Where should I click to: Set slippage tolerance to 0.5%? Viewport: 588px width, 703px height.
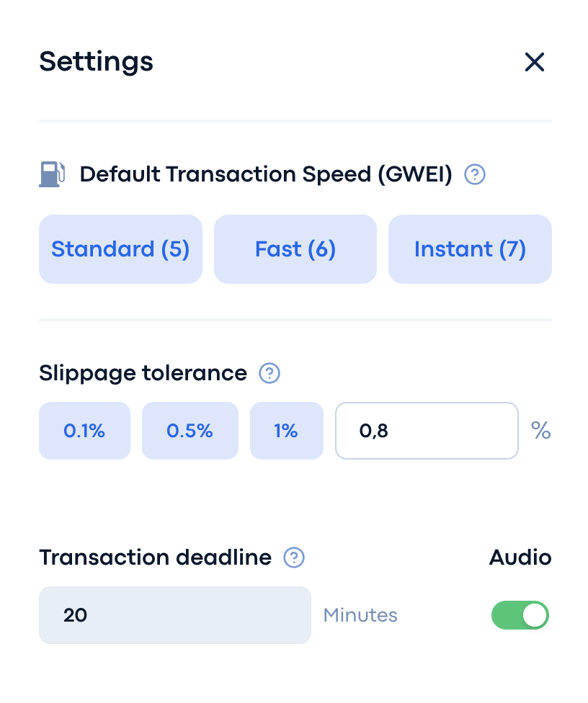tap(190, 431)
